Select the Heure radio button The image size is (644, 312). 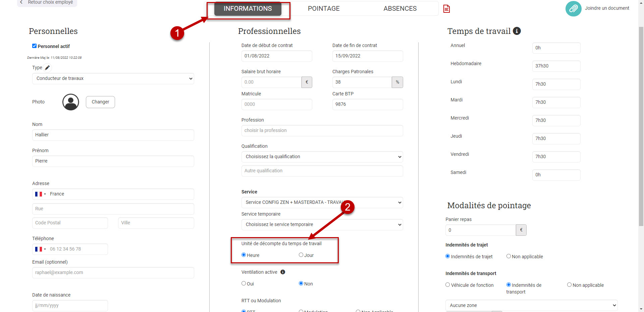(x=244, y=255)
